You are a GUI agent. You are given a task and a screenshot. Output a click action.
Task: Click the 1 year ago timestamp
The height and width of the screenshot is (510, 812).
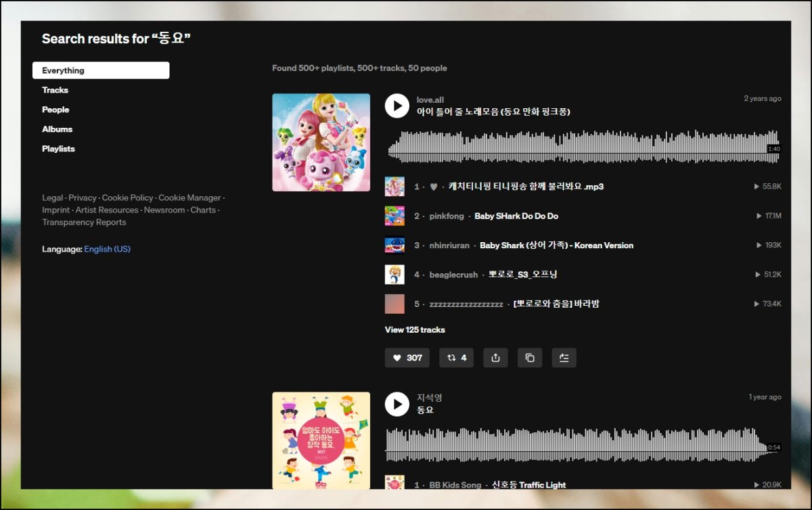click(x=765, y=397)
